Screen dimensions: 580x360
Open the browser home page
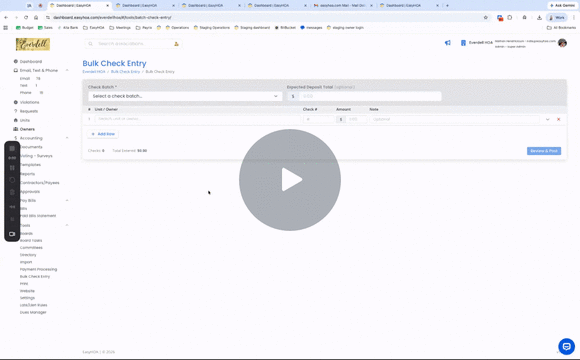coord(36,17)
